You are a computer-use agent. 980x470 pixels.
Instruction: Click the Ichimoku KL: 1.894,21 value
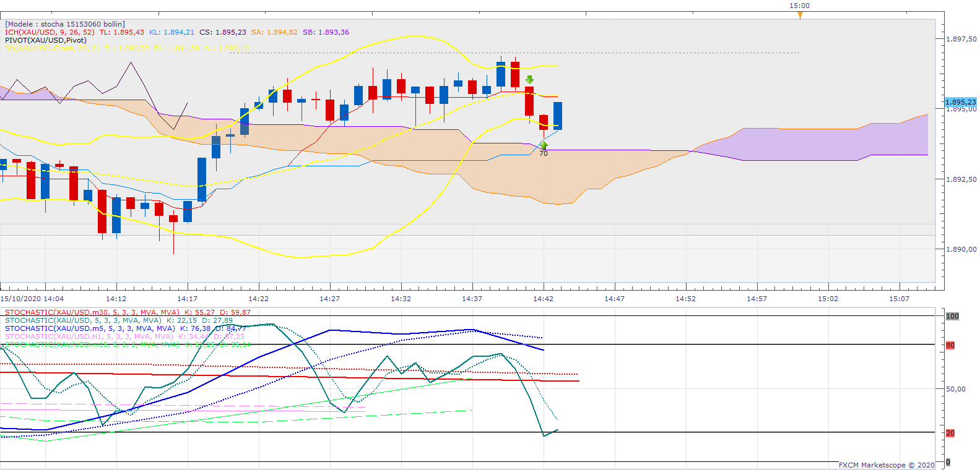coord(171,32)
